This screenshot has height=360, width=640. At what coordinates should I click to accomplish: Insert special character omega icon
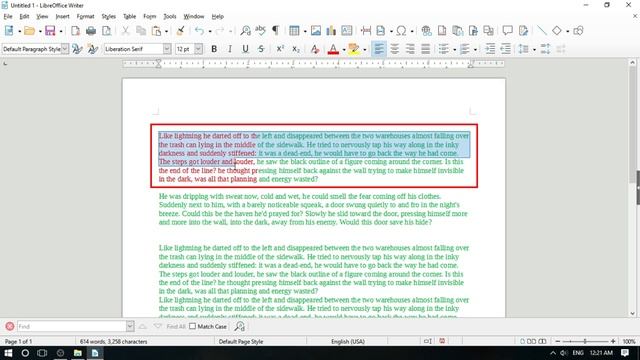[401, 31]
